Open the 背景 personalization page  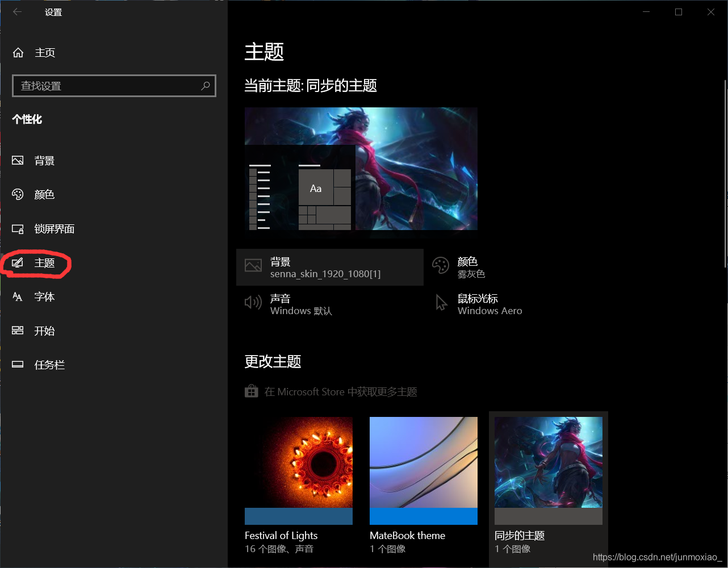114,161
